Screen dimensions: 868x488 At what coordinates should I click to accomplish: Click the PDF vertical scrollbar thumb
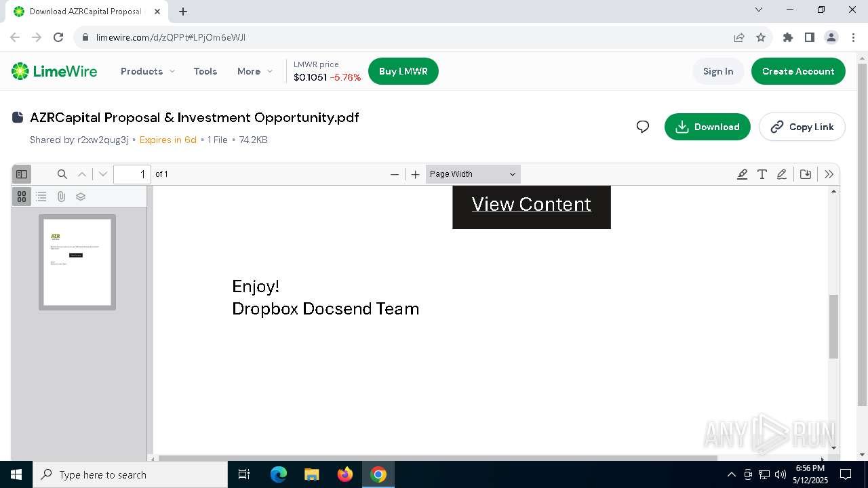click(834, 327)
